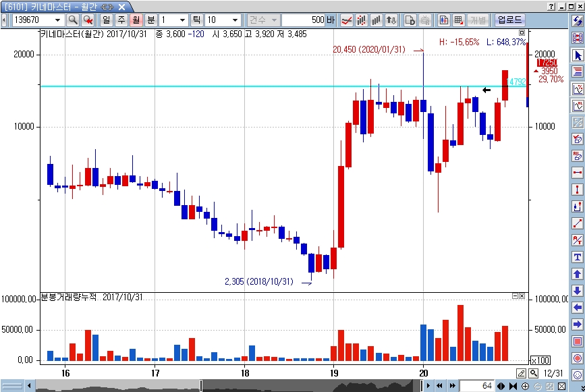Click the magnifier icon below volume panel
The width and height of the screenshot is (585, 392).
[533, 373]
